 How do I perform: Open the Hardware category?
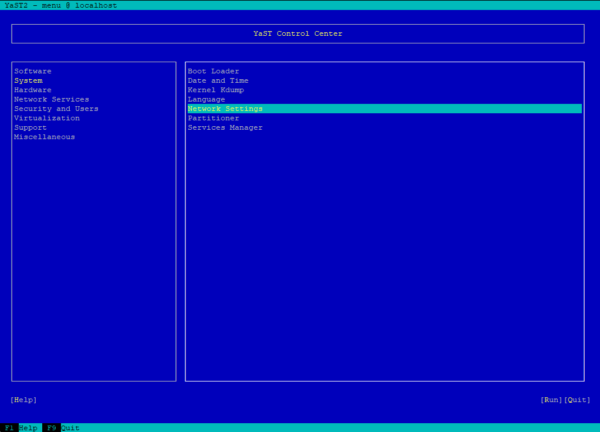pyautogui.click(x=33, y=90)
